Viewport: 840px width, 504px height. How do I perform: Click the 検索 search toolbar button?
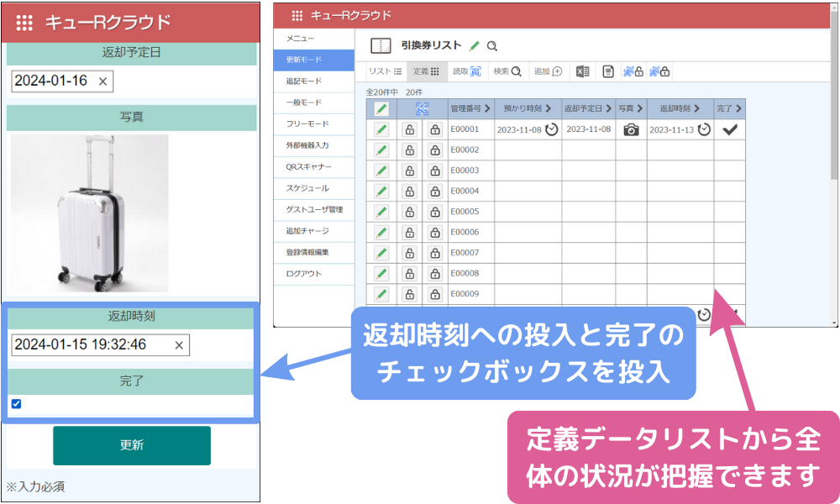pos(507,71)
